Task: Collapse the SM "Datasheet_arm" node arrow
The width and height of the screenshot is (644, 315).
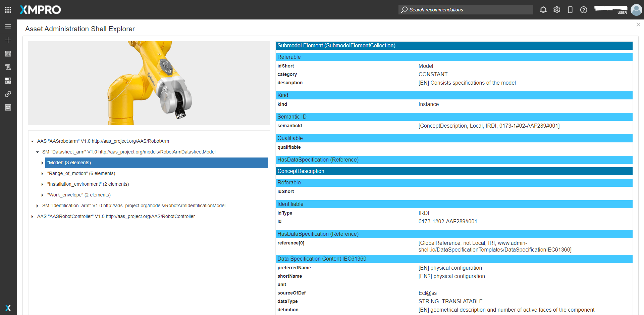Action: (38, 152)
